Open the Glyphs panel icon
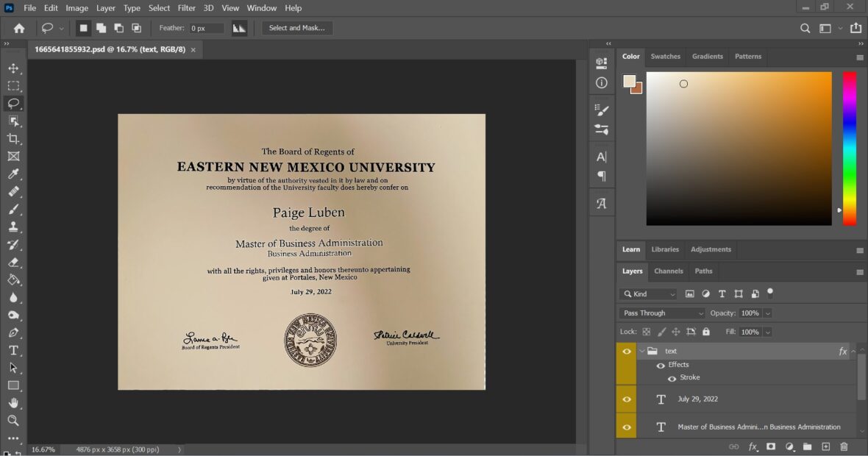 pos(601,203)
